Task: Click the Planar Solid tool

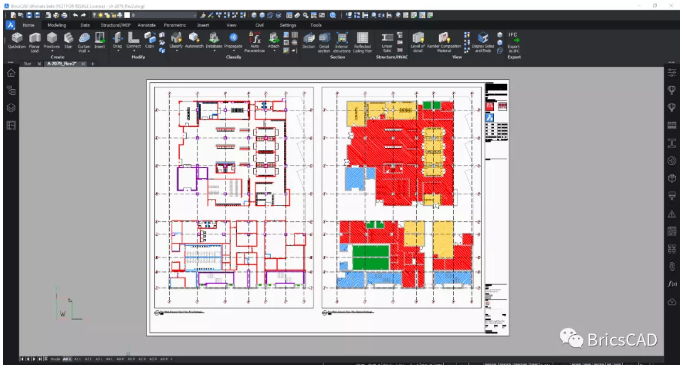Action: point(34,42)
